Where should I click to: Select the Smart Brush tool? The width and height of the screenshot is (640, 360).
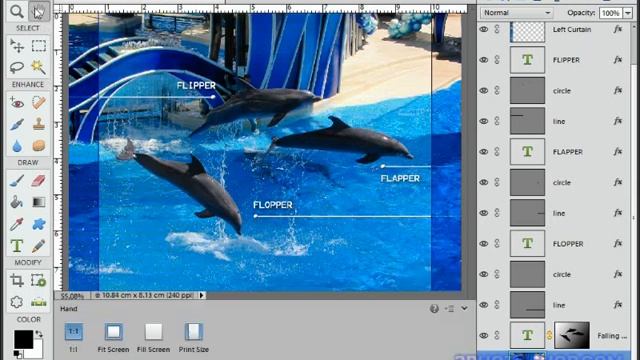pos(17,124)
